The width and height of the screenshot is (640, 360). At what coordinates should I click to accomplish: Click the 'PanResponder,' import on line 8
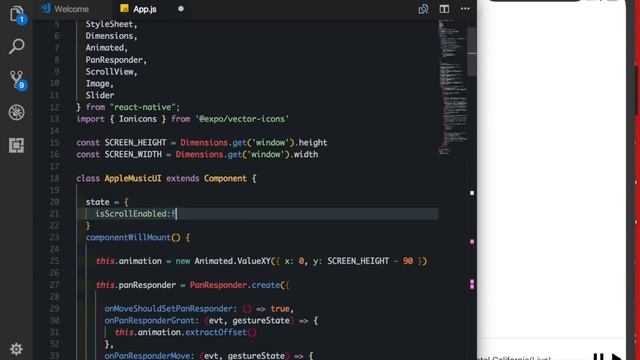116,60
